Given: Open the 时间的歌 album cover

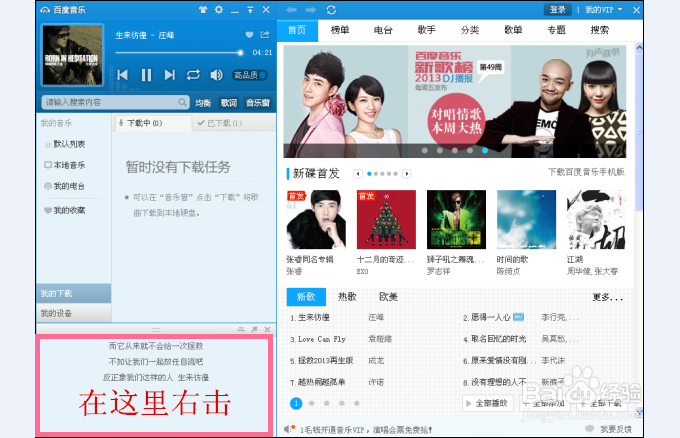Looking at the screenshot, I should point(526,219).
